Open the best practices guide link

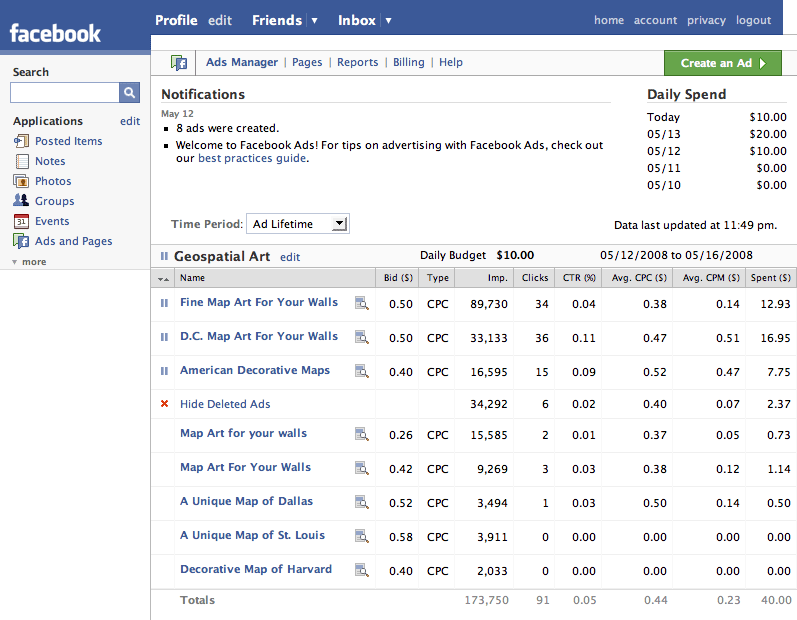[252, 158]
